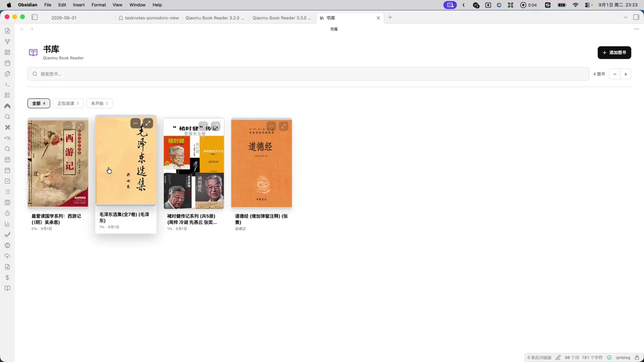Open the Format menu

coord(99,5)
